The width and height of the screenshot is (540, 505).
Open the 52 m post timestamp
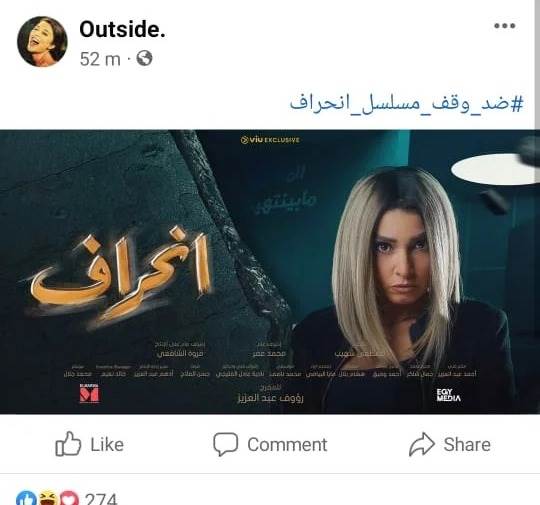coord(100,59)
